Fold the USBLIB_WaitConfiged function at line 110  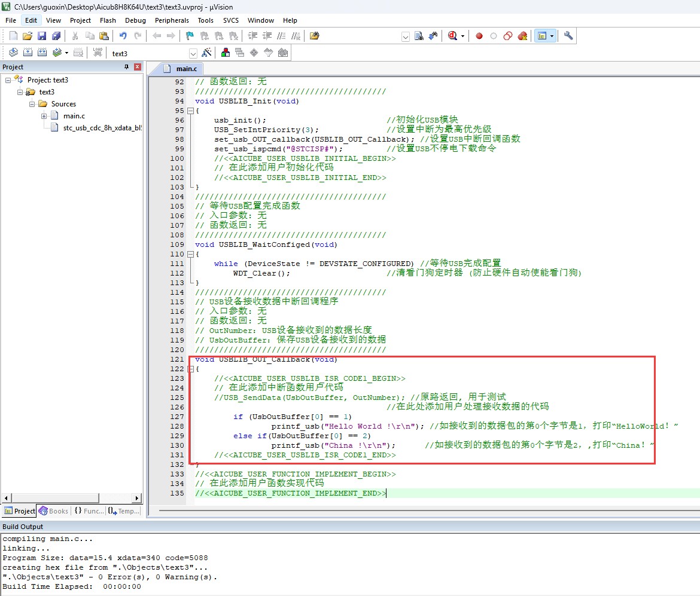coord(190,254)
